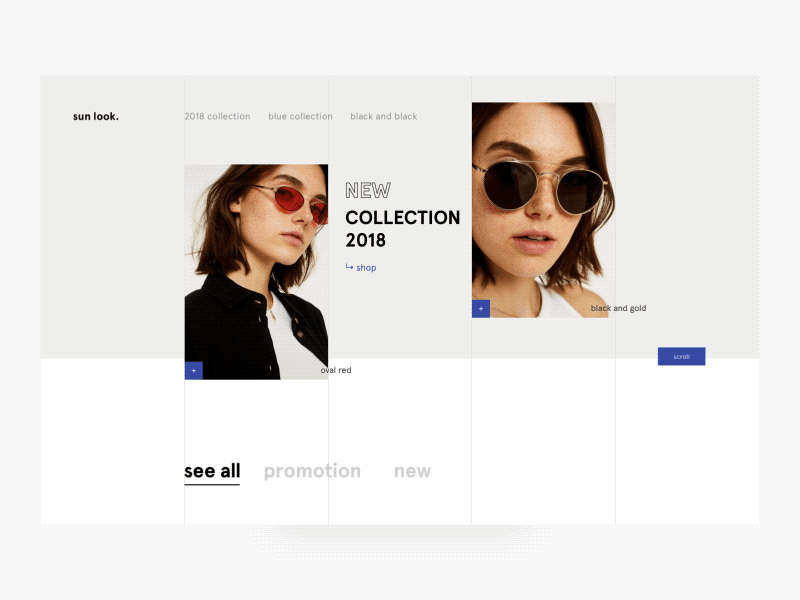The width and height of the screenshot is (800, 600).
Task: Open the red sunglasses model photo
Action: point(256,272)
